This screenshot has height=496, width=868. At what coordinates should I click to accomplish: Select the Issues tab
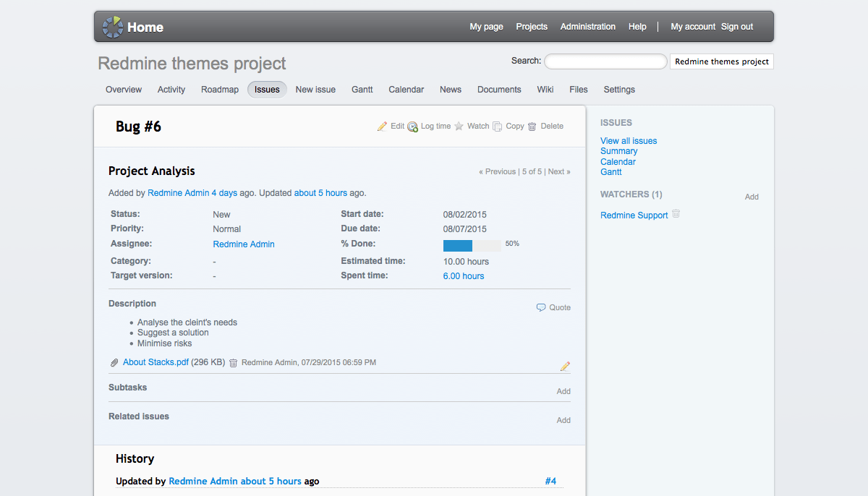coord(267,90)
